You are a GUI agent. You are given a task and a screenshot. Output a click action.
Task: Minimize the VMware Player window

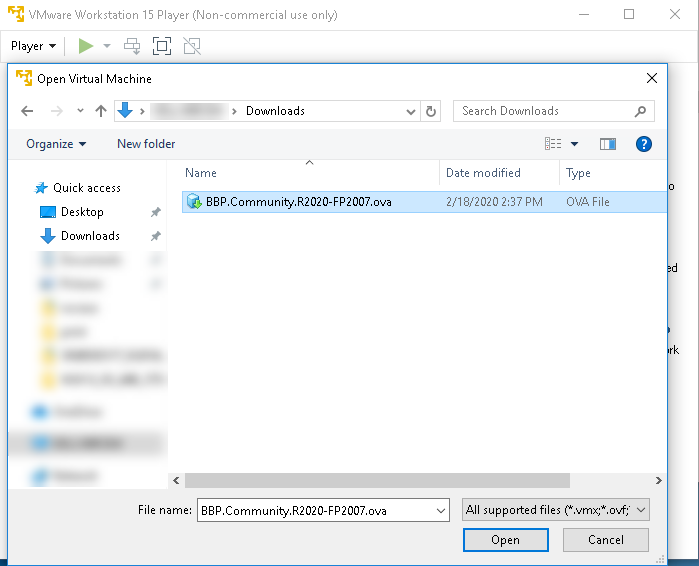[x=584, y=14]
